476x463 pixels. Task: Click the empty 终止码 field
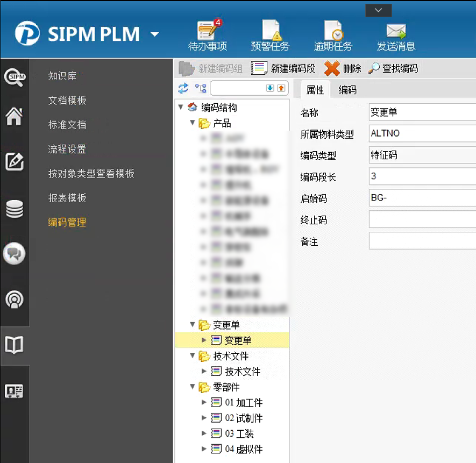[x=422, y=219]
